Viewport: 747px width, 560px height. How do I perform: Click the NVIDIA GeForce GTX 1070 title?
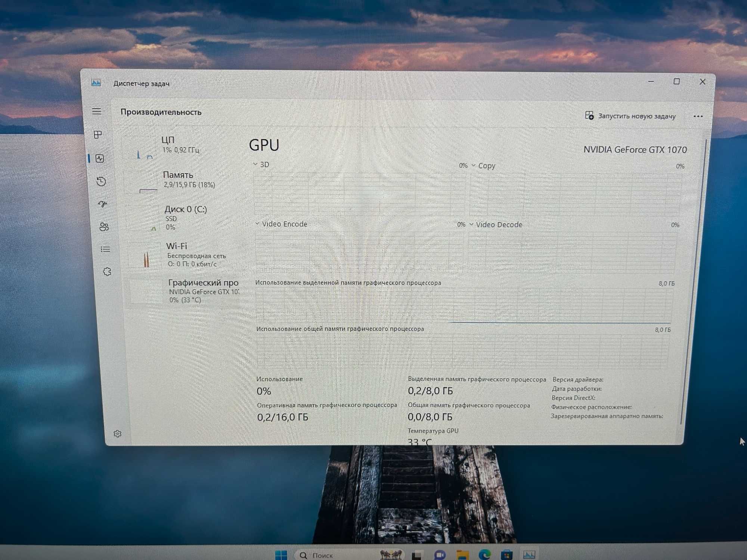pyautogui.click(x=635, y=150)
